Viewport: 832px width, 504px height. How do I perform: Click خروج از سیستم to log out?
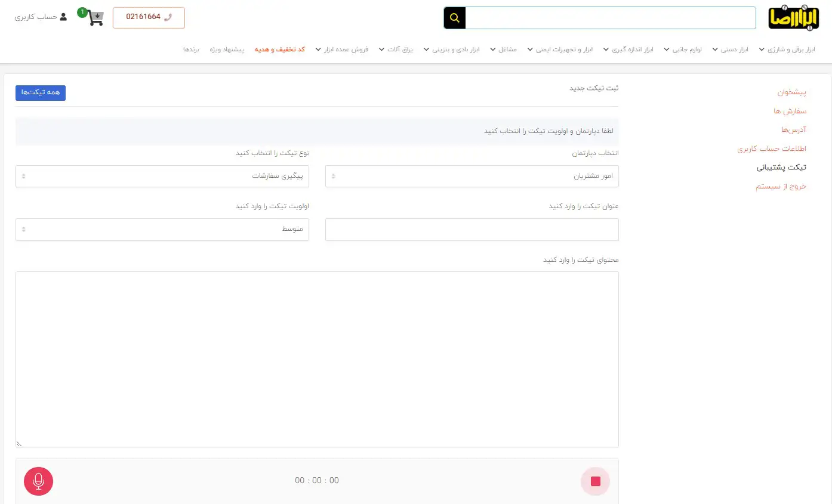coord(781,186)
